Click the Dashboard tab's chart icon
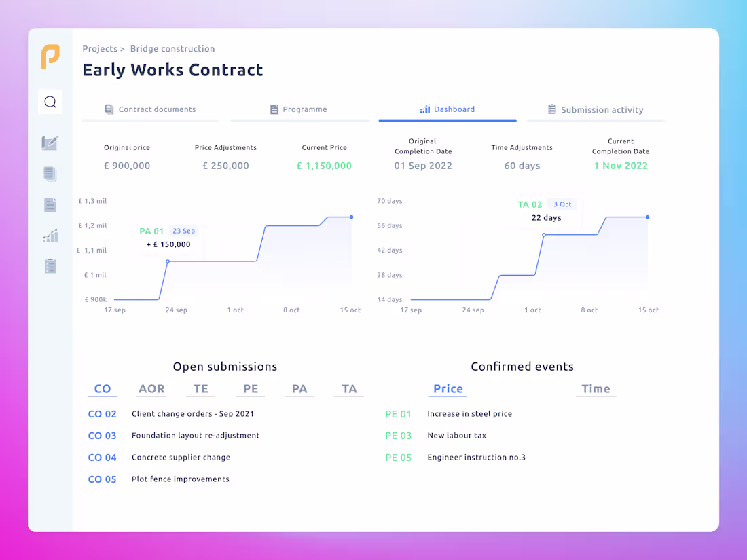The height and width of the screenshot is (560, 747). 424,109
